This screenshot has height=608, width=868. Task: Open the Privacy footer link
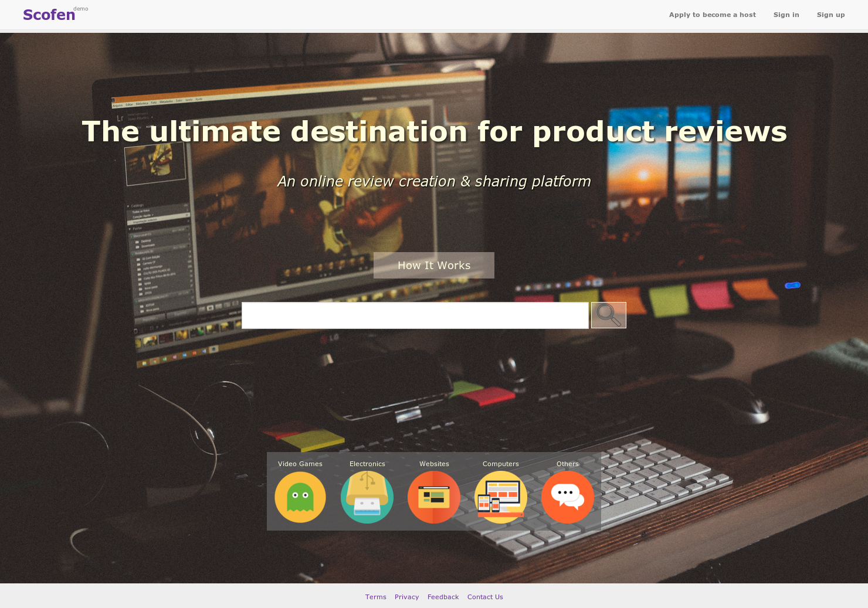coord(407,597)
